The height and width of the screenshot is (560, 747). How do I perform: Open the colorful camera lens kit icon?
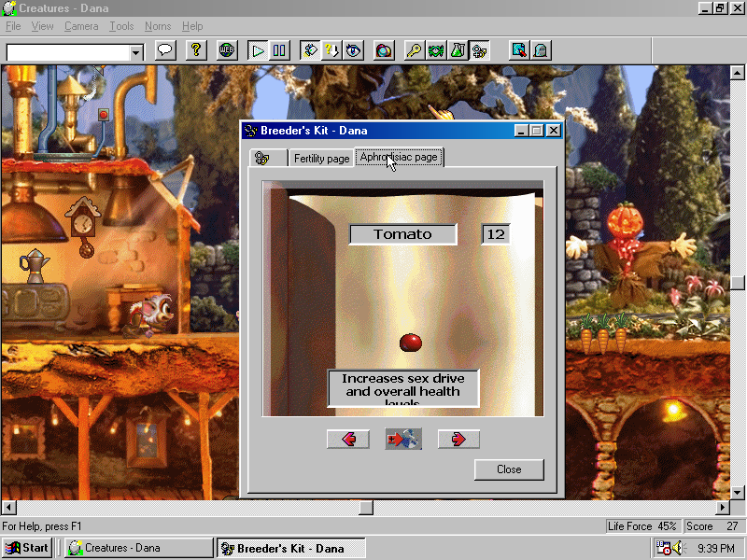coord(384,50)
